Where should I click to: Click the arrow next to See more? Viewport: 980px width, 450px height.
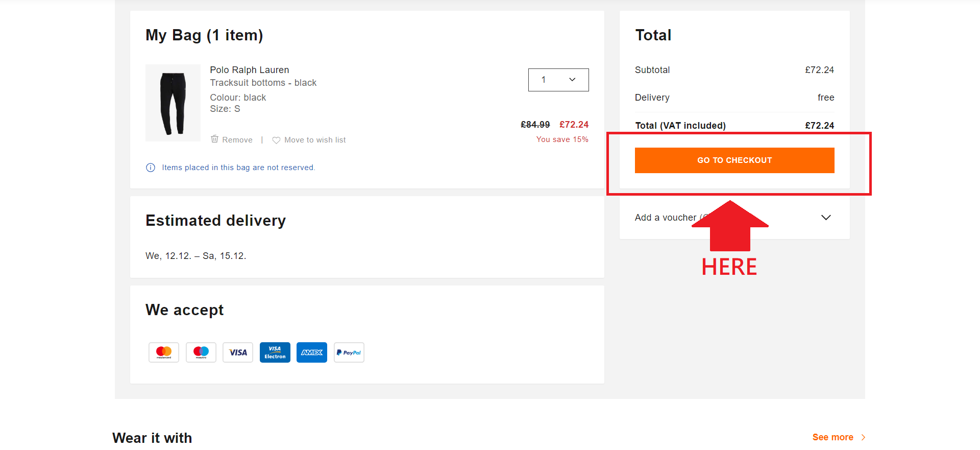click(863, 437)
